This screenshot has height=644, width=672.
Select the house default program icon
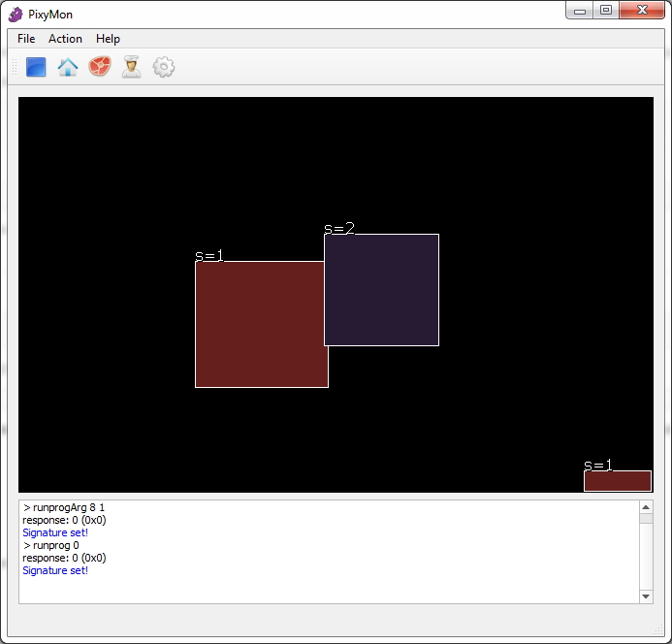point(68,67)
